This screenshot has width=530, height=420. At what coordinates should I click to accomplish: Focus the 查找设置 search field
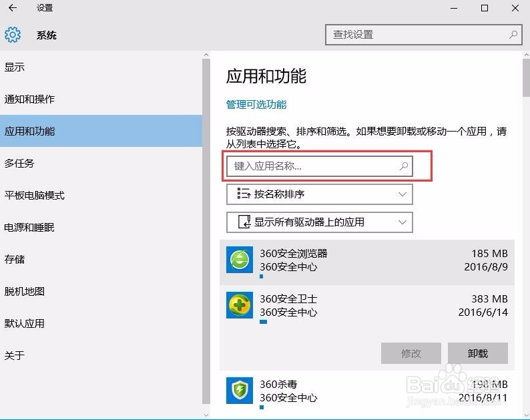point(423,35)
